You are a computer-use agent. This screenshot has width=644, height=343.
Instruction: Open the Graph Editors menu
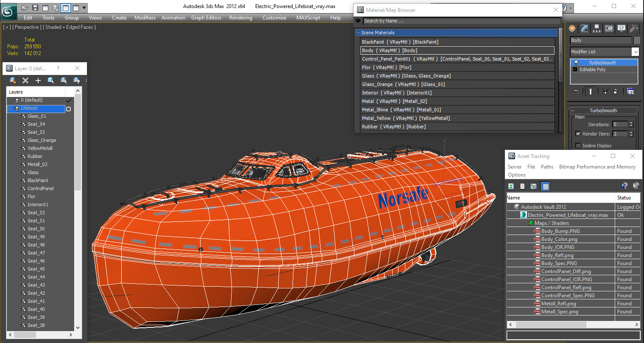point(206,18)
